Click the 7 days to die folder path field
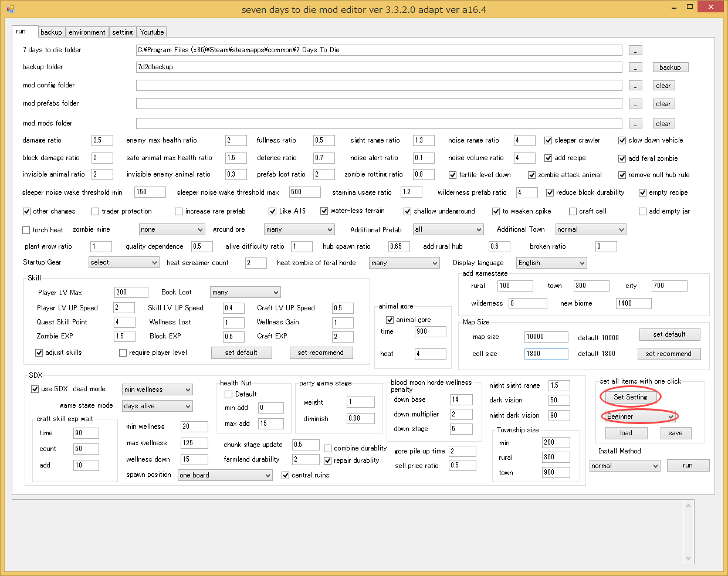 [x=379, y=50]
